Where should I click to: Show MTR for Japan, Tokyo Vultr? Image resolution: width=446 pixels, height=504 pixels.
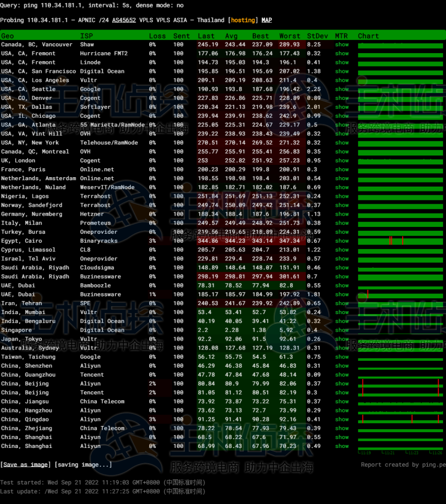click(342, 339)
